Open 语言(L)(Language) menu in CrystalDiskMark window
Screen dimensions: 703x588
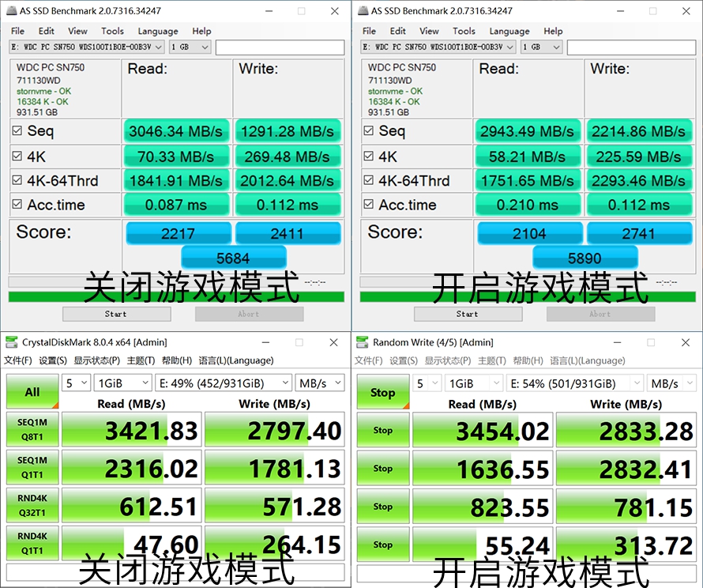(236, 360)
